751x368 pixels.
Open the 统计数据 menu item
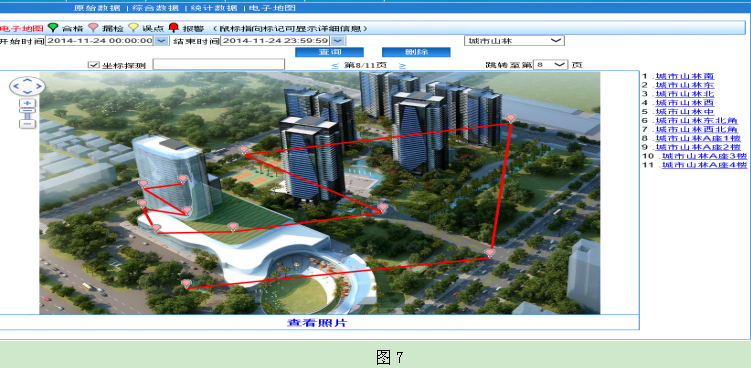(x=214, y=8)
